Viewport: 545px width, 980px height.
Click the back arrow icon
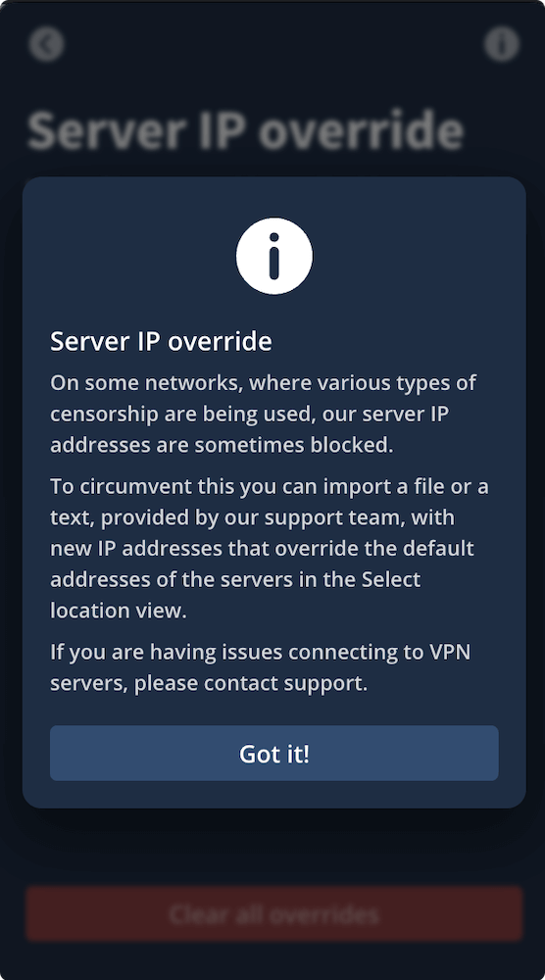[x=46, y=44]
